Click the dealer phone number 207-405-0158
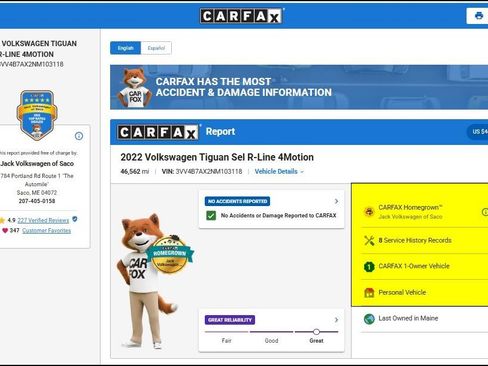The image size is (488, 366). point(37,201)
